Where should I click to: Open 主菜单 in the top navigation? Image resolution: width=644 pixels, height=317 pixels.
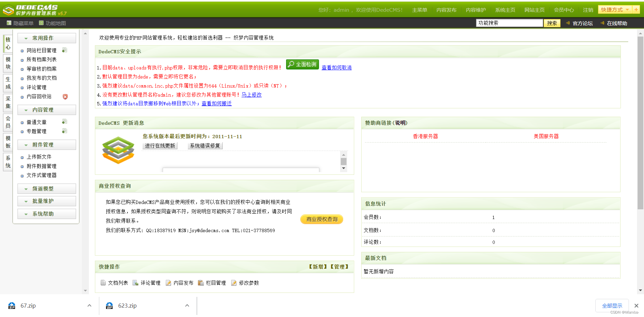click(420, 10)
